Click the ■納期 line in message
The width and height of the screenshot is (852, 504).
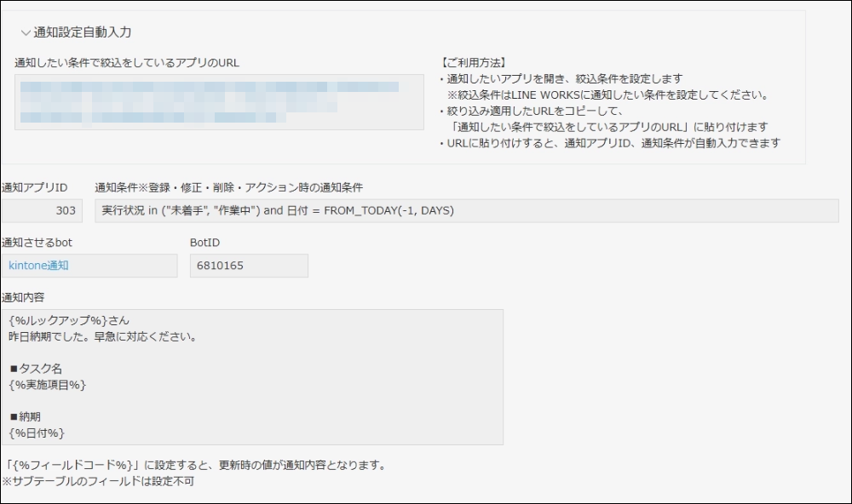(25, 417)
